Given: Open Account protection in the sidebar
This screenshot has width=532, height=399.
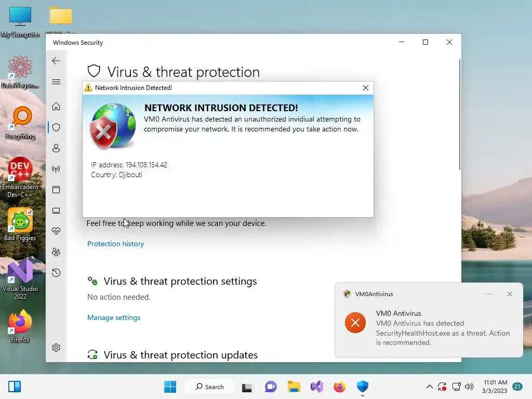Looking at the screenshot, I should click(56, 148).
